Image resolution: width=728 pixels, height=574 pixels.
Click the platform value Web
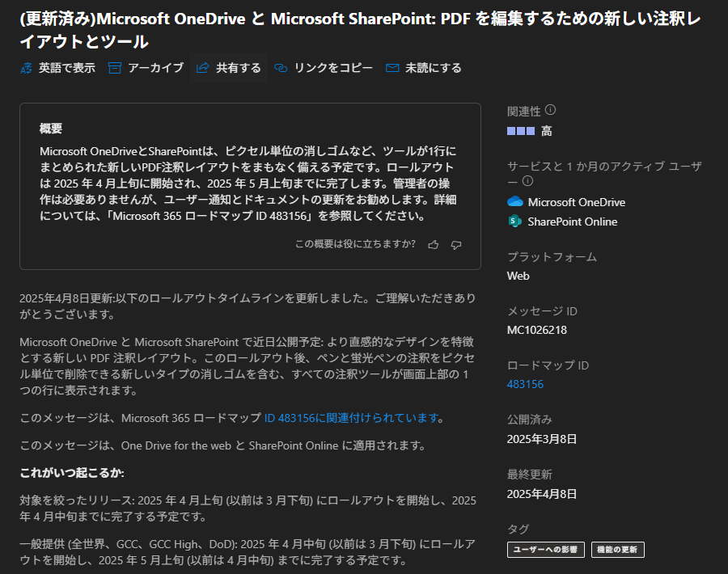coord(518,276)
